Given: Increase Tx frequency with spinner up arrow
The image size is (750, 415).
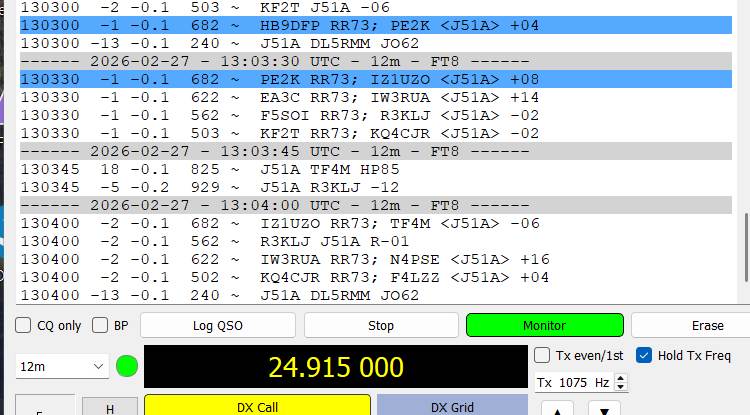Looking at the screenshot, I should pos(621,378).
